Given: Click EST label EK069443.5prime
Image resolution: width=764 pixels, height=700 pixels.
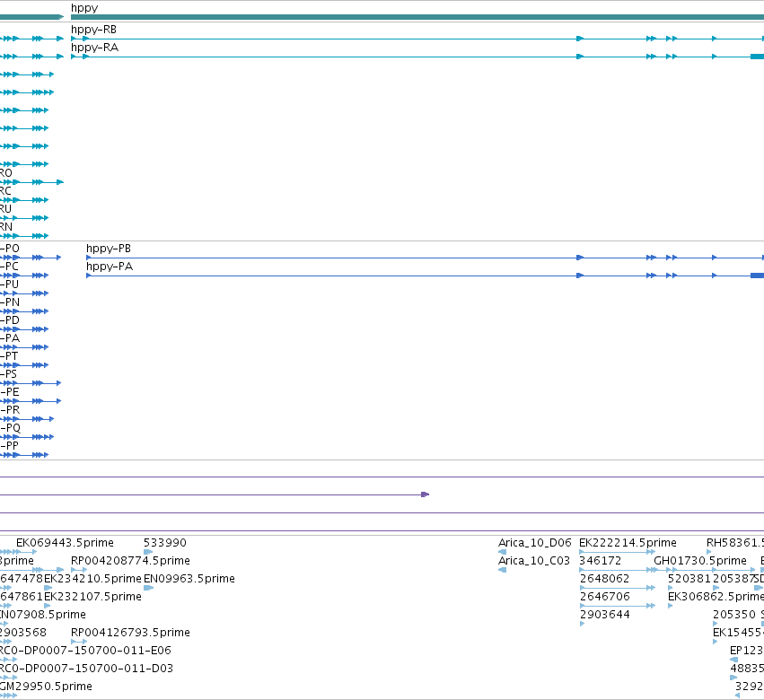Looking at the screenshot, I should click(65, 543).
